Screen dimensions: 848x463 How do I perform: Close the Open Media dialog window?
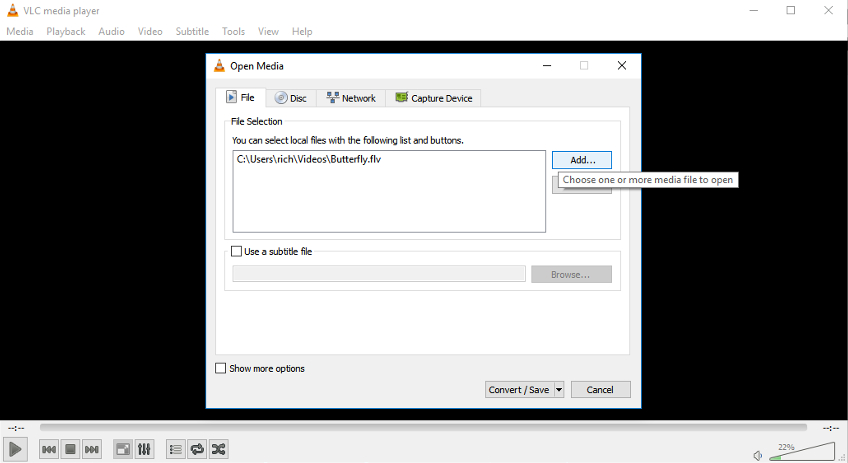coord(622,65)
